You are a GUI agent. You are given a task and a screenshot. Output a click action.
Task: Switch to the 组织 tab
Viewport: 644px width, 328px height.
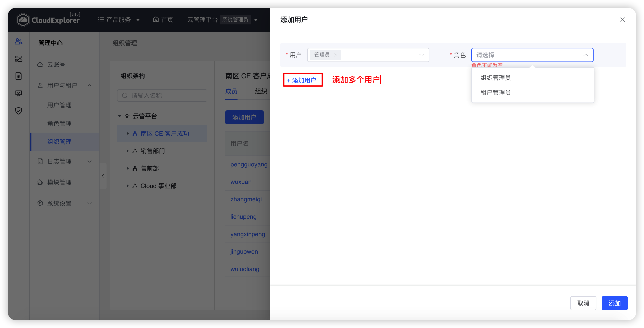pyautogui.click(x=261, y=91)
